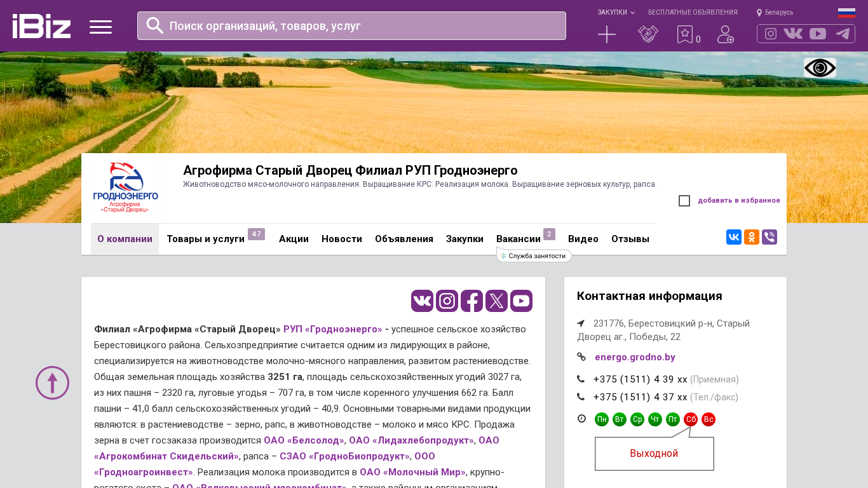Open the Беларусь location selector

[775, 12]
